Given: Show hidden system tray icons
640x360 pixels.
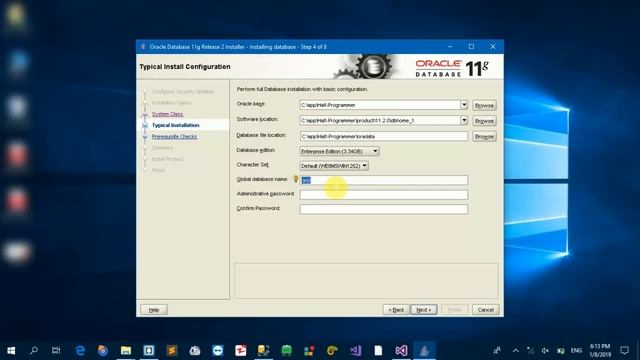Looking at the screenshot, I should tap(516, 350).
